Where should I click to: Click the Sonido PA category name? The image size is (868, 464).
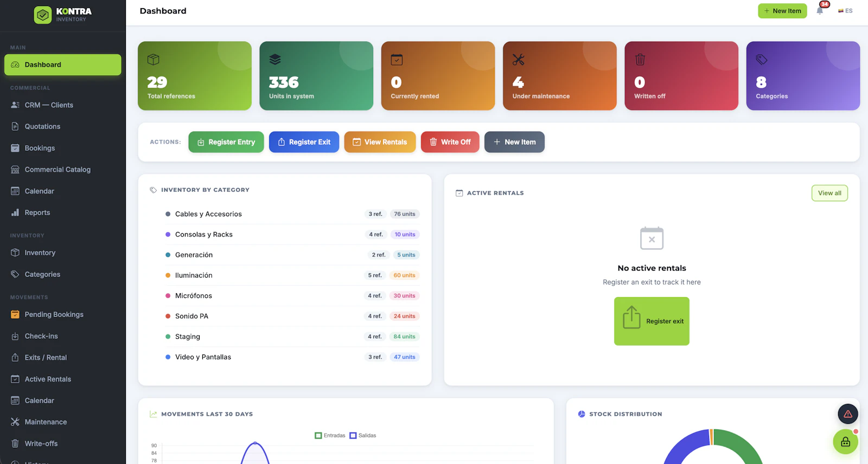pos(192,316)
